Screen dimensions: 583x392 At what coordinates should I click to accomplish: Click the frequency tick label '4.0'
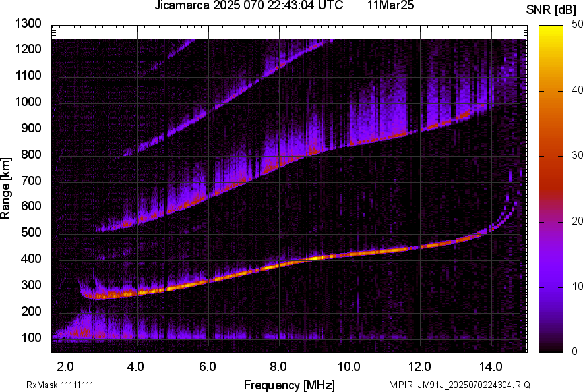(136, 367)
